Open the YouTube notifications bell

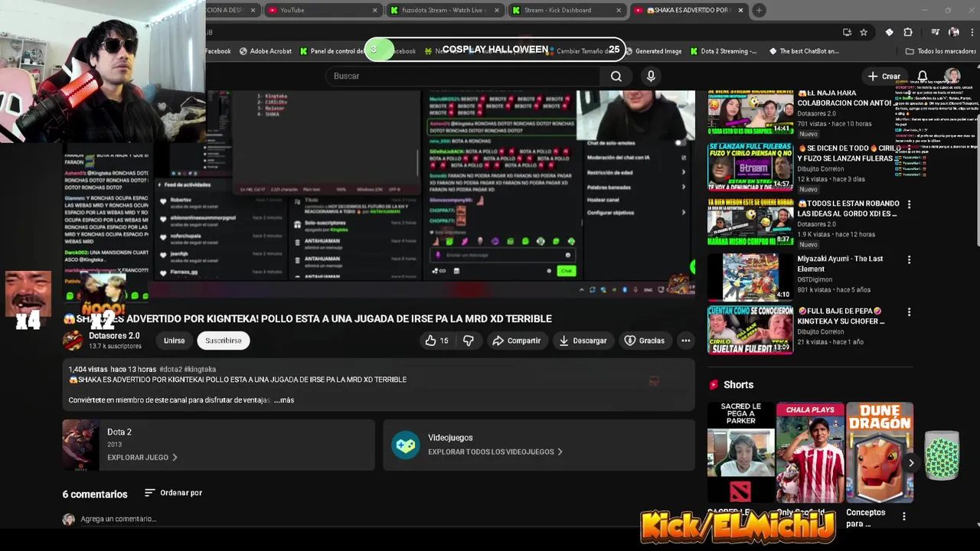(923, 76)
